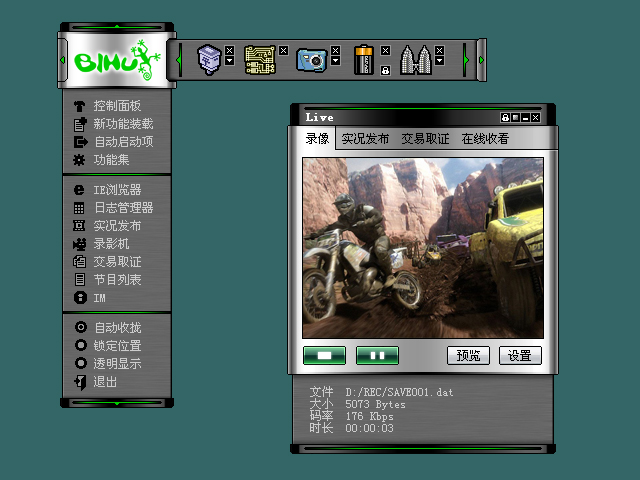Click the gear icon beside 功能集
640x480 pixels.
click(x=79, y=160)
